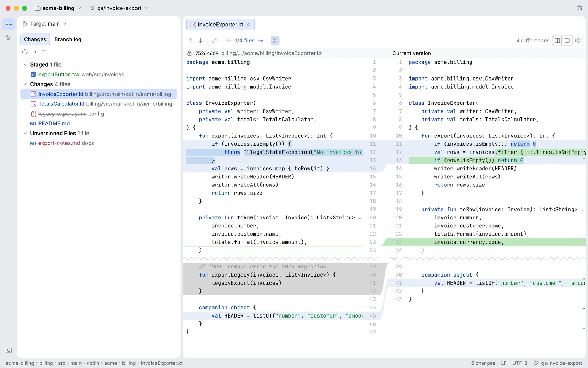
Task: Collapse the Unversioned Files group
Action: pos(25,133)
